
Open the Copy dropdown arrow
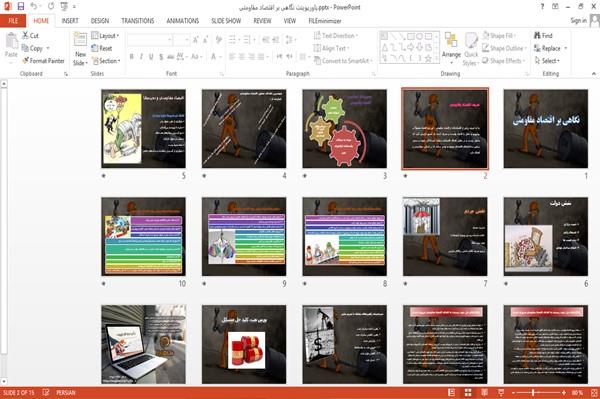[48, 48]
